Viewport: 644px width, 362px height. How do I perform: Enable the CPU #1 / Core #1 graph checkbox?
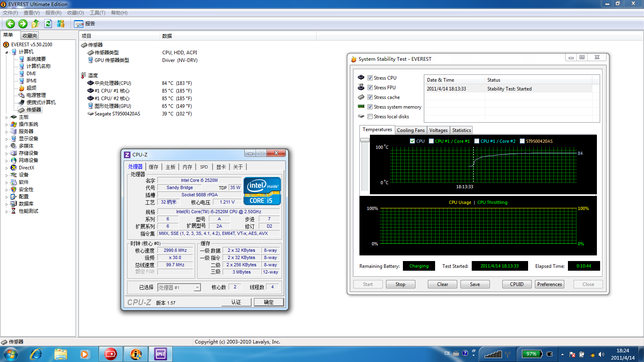(x=431, y=141)
